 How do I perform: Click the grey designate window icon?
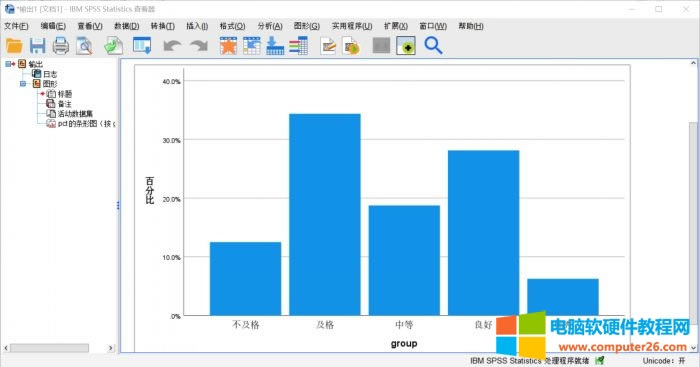pos(381,46)
